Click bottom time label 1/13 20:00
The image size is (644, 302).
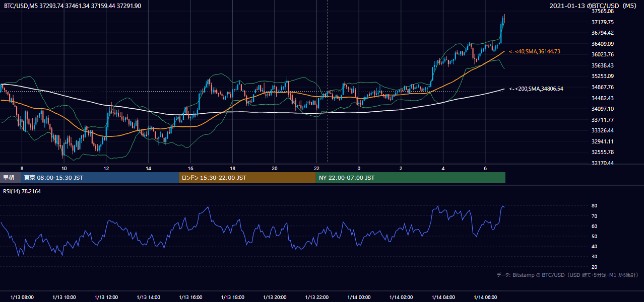[x=275, y=297]
